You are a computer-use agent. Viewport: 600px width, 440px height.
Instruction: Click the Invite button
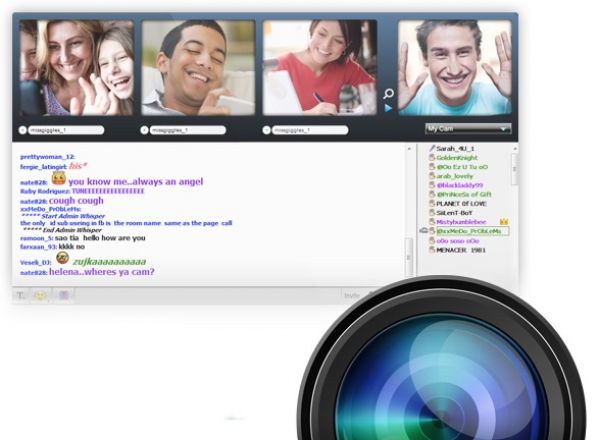(x=352, y=295)
